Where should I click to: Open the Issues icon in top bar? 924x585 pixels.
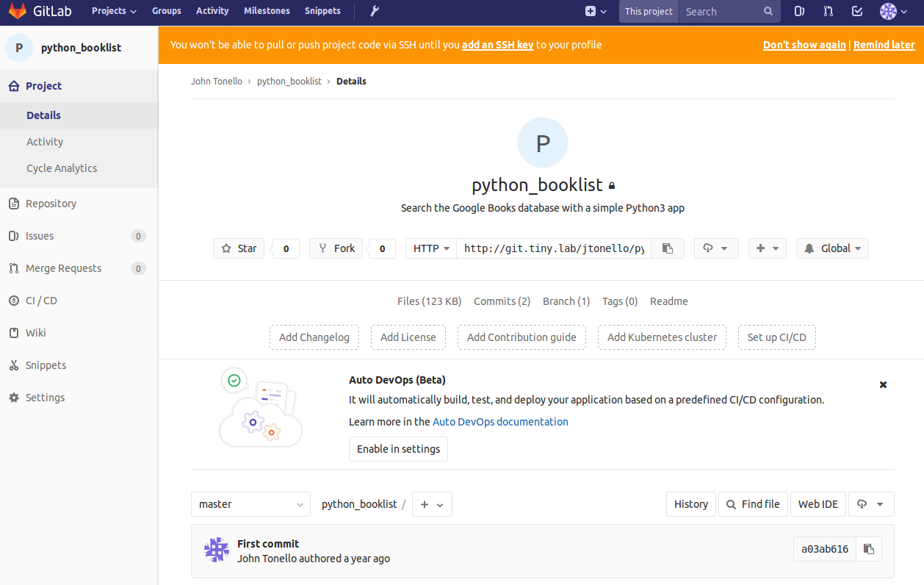pos(799,11)
